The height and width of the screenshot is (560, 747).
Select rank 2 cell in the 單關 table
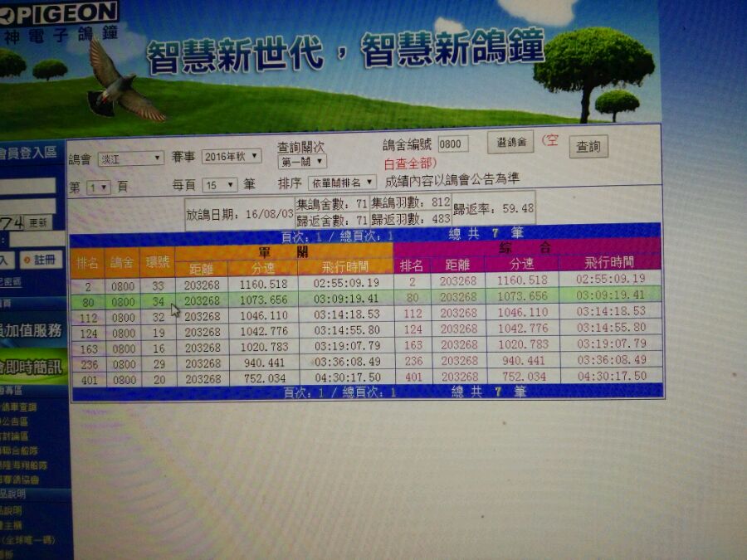coord(88,287)
